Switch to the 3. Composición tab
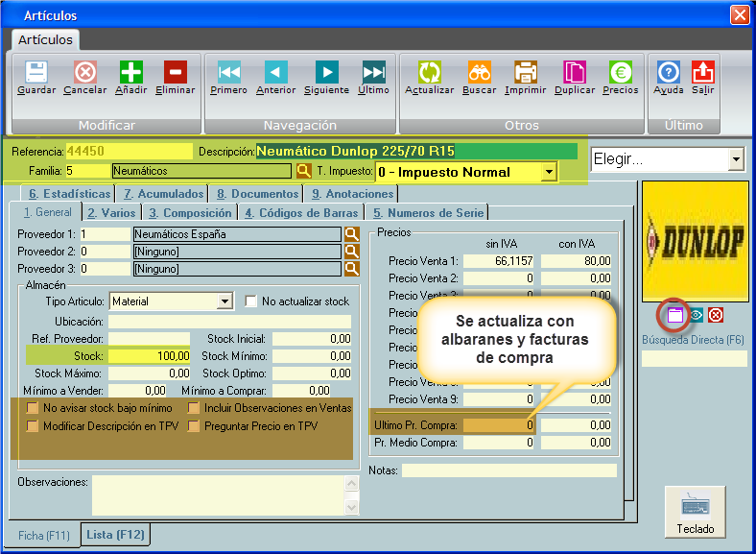756x554 pixels. [x=190, y=213]
